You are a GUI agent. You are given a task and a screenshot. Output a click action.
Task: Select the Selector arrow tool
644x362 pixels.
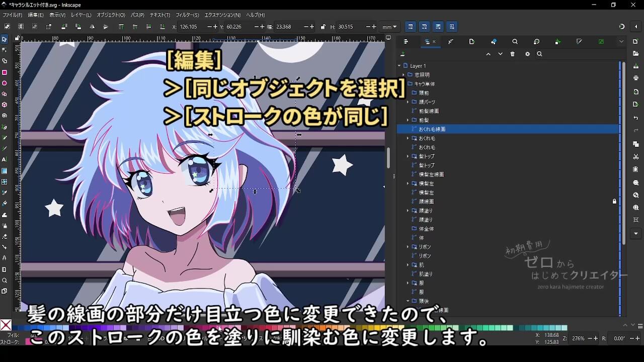pyautogui.click(x=5, y=39)
